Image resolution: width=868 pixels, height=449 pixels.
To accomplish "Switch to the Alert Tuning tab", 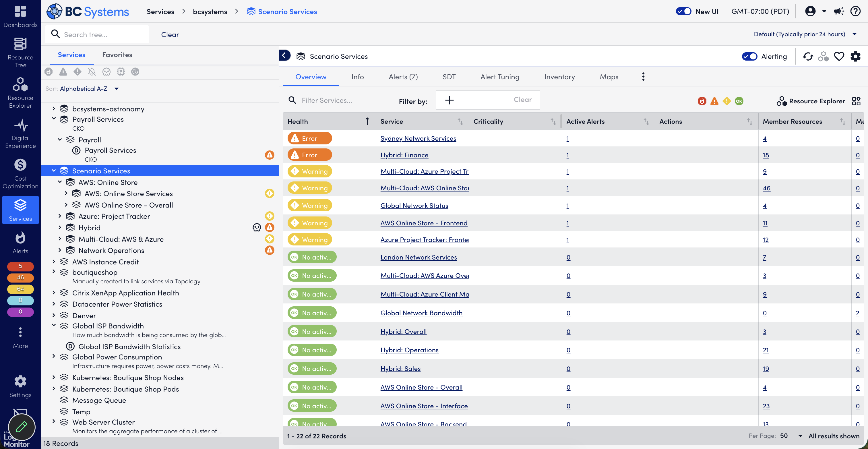I will coord(500,77).
